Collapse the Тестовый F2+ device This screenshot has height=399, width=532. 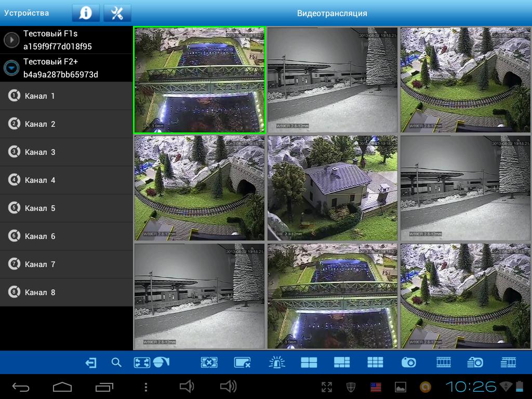(11, 68)
